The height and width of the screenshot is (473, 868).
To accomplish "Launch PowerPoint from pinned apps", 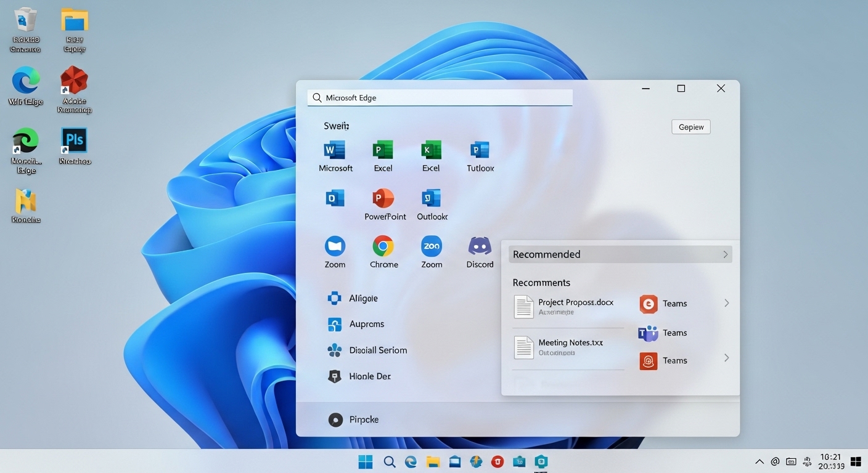I will point(385,204).
